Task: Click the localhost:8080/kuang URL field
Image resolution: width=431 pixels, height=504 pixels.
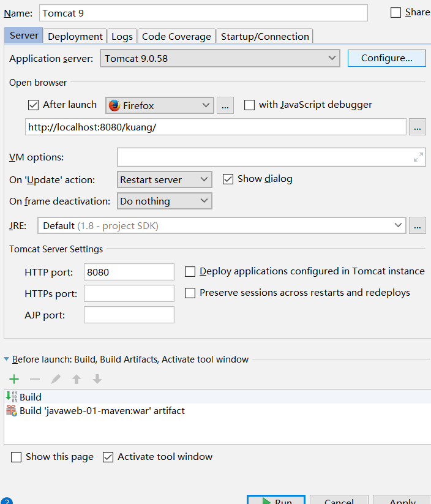Action: click(215, 127)
